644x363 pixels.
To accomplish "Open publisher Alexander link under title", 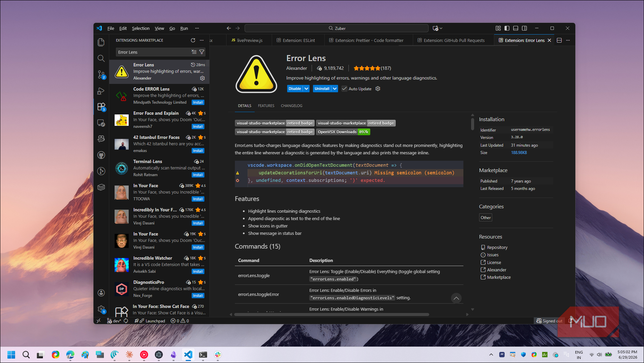I will pyautogui.click(x=297, y=68).
